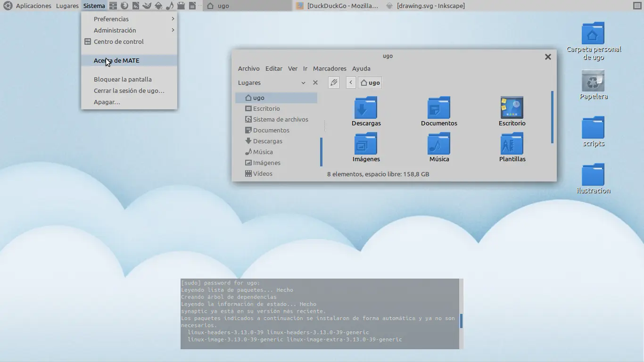
Task: Open Imágenes in the places sidebar
Action: pyautogui.click(x=276, y=163)
